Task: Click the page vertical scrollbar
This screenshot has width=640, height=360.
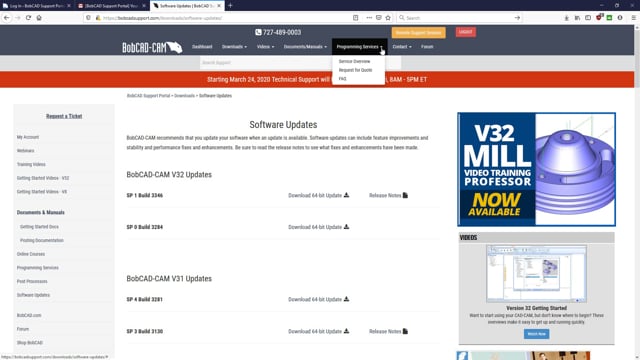Action: [x=637, y=192]
